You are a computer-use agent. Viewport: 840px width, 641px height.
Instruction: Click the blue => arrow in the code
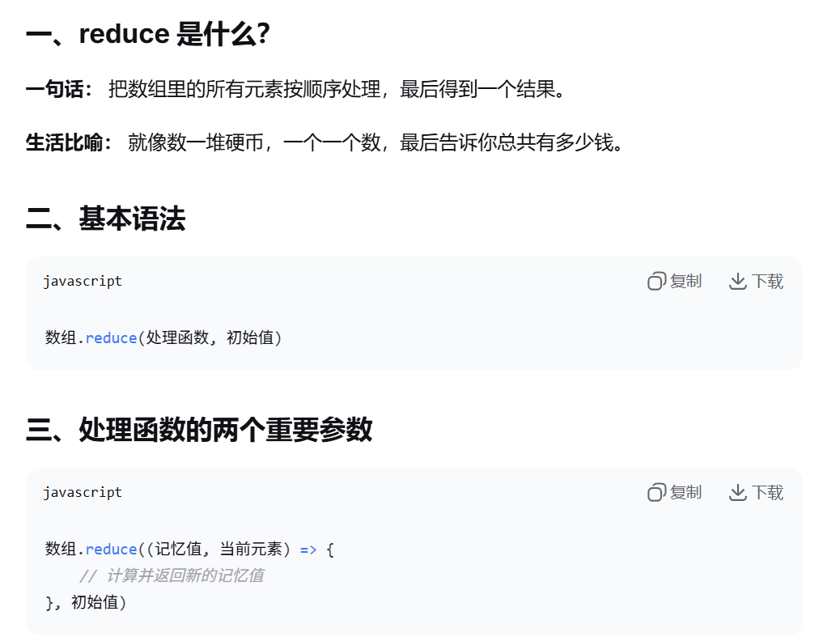pyautogui.click(x=308, y=550)
